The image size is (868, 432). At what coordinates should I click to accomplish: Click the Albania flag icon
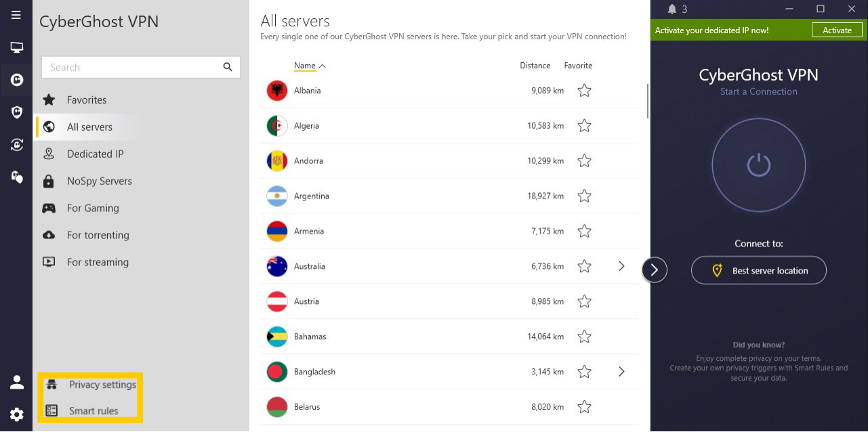(277, 90)
